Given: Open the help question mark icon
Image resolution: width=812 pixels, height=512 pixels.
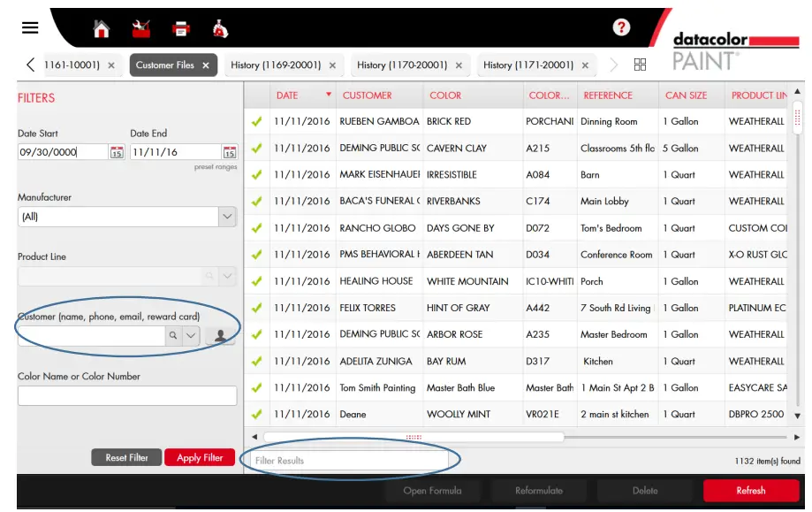Looking at the screenshot, I should (x=621, y=27).
